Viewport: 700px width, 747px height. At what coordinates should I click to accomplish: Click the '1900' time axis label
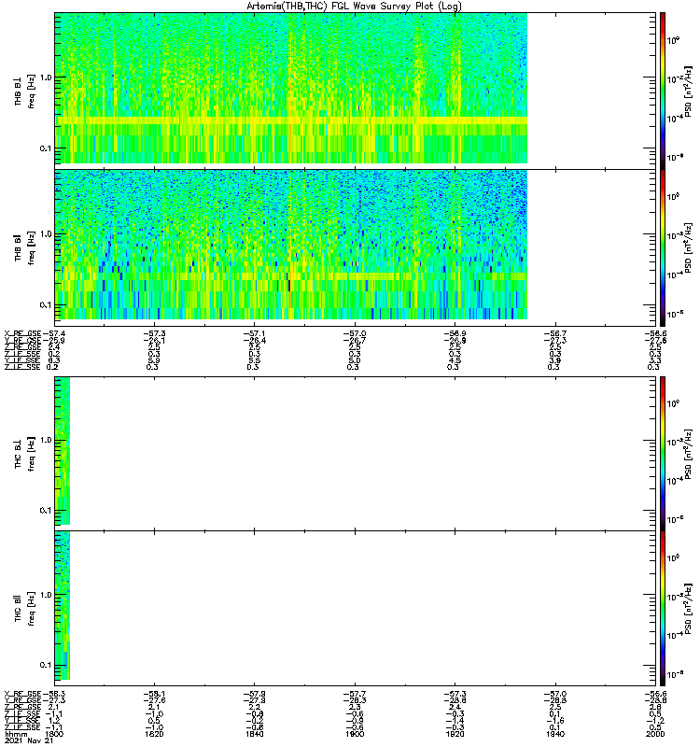pos(355,734)
